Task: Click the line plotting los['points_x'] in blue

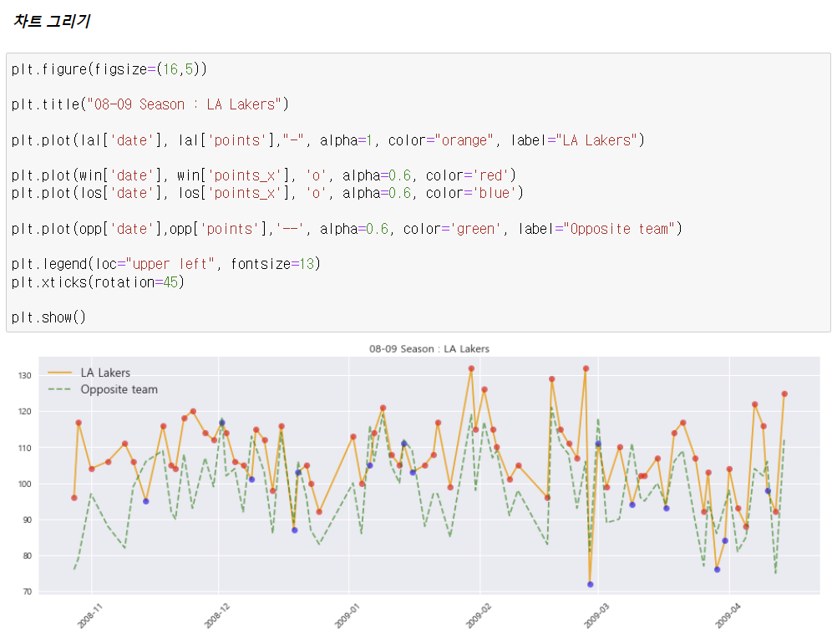Action: [267, 193]
